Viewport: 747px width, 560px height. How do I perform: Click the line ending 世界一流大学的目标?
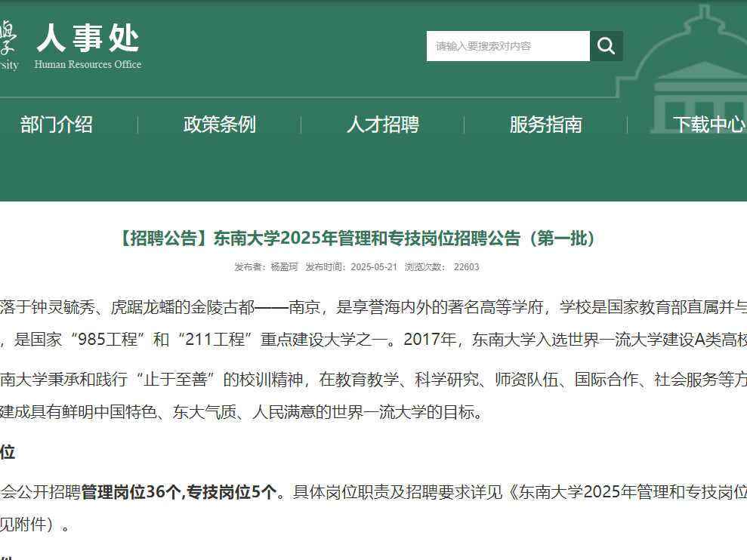242,412
